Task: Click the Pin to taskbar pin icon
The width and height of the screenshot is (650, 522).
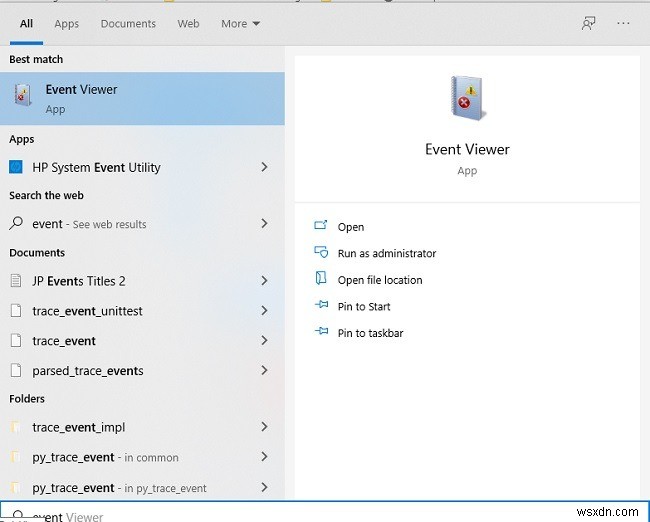Action: point(321,331)
